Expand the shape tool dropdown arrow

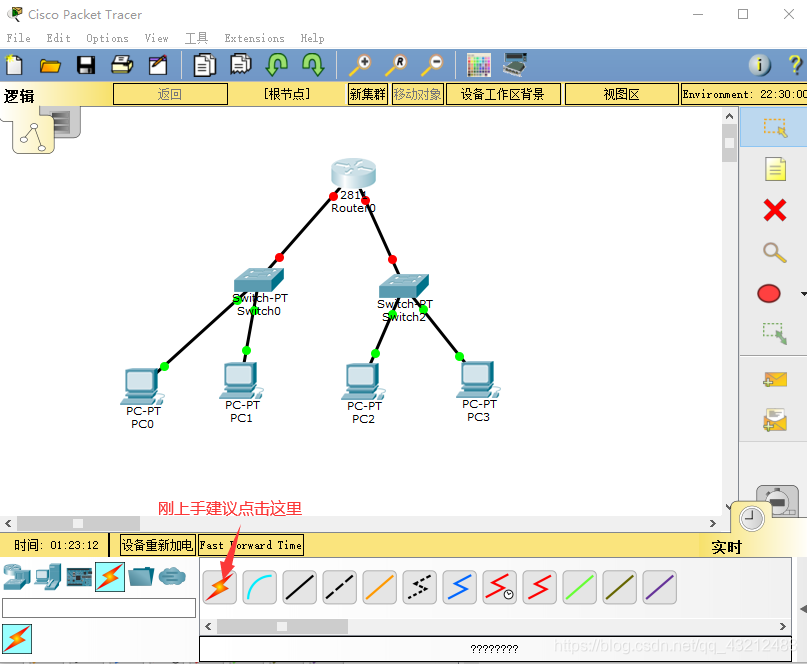(803, 294)
